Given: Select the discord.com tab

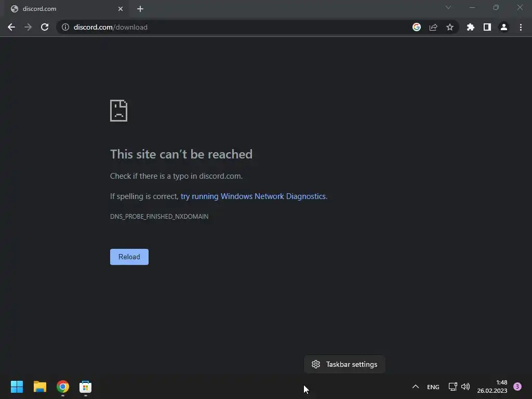Looking at the screenshot, I should pyautogui.click(x=66, y=9).
